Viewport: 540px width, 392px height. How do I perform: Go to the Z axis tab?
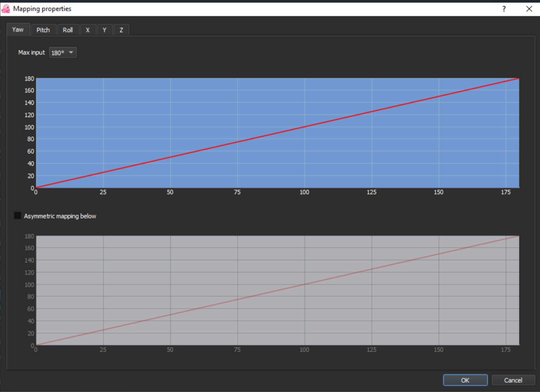(121, 30)
